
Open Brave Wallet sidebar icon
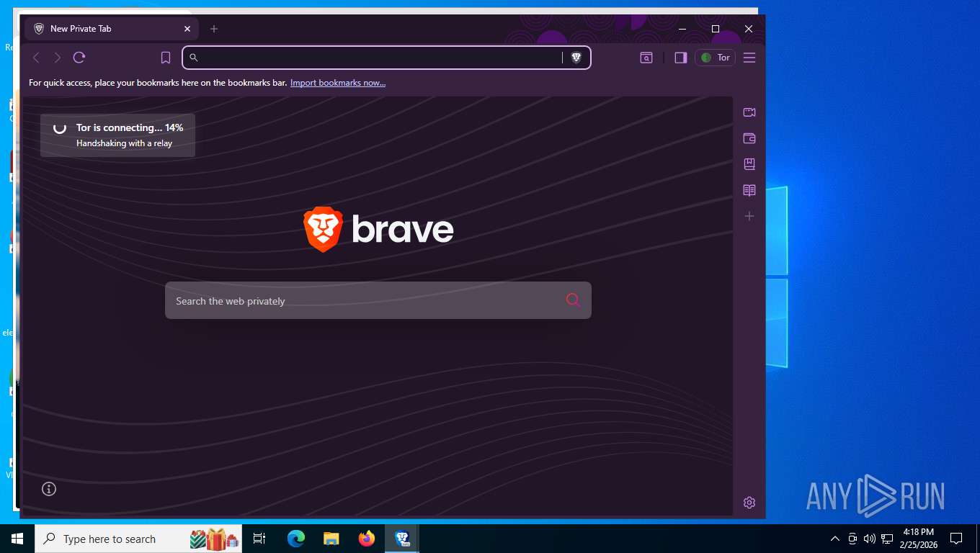[x=749, y=138]
